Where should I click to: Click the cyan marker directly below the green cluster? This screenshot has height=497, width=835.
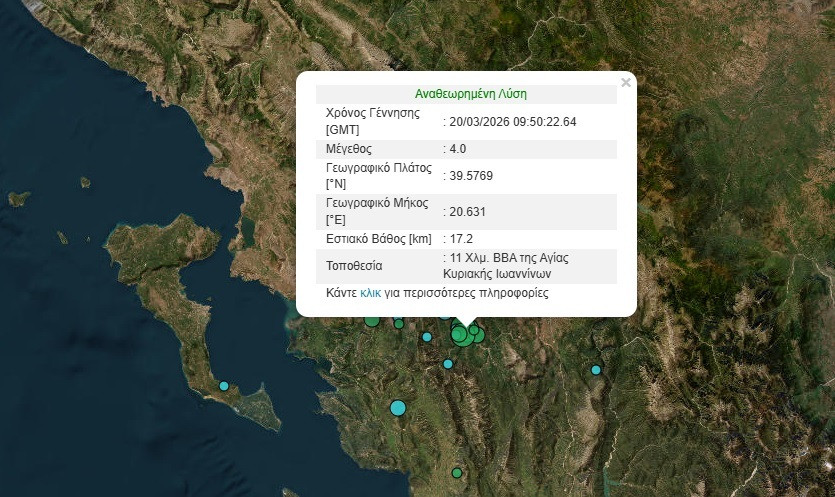448,364
